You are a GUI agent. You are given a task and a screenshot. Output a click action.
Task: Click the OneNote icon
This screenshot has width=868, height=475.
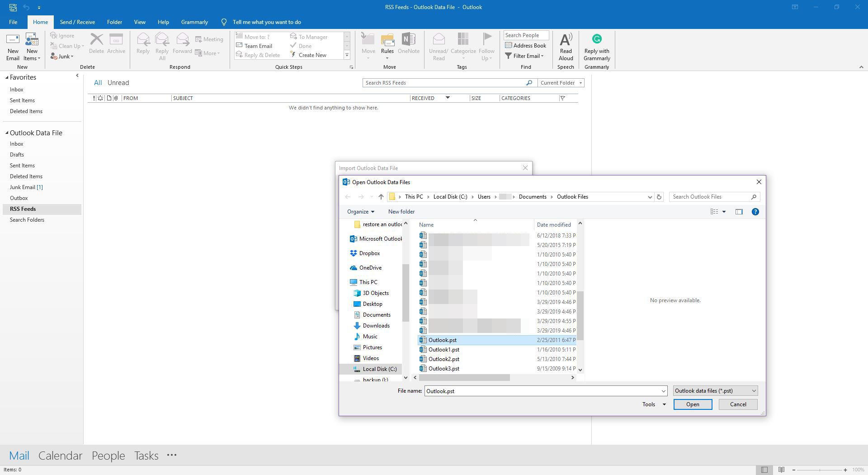[409, 44]
